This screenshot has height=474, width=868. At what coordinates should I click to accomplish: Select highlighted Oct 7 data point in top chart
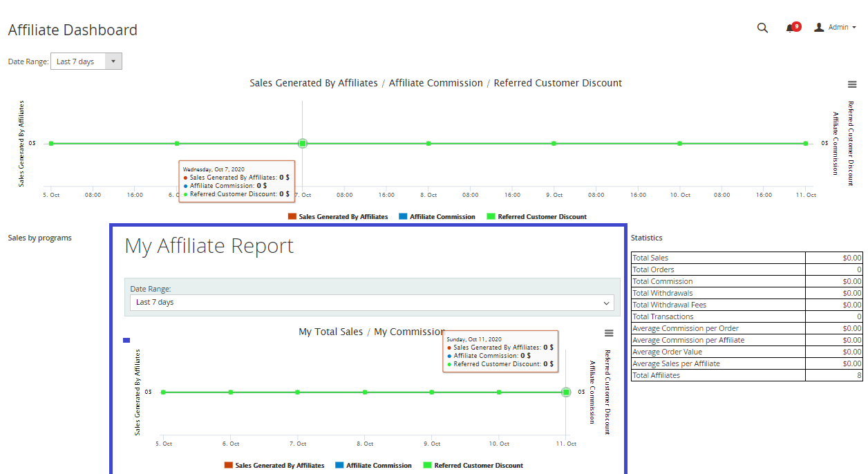pyautogui.click(x=303, y=143)
